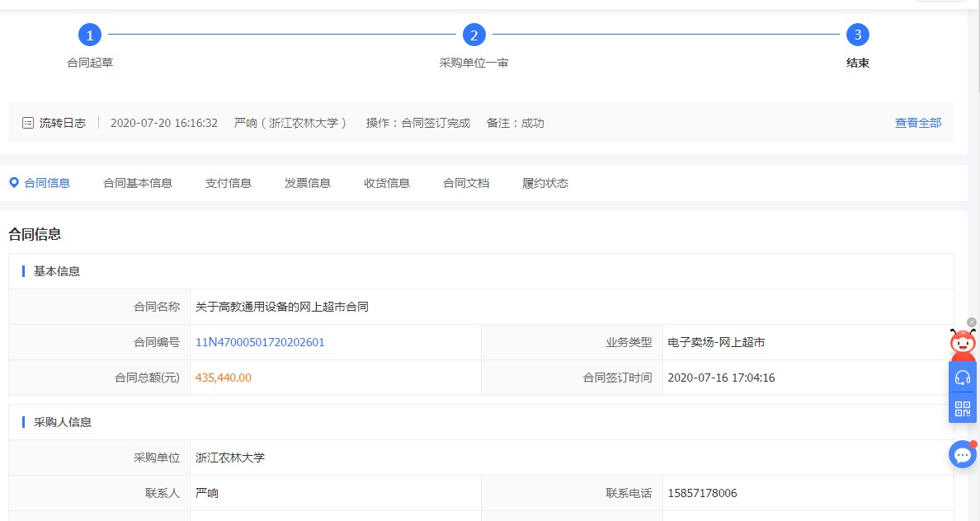Click contract total 435,440.00
This screenshot has height=521, width=980.
tap(223, 378)
